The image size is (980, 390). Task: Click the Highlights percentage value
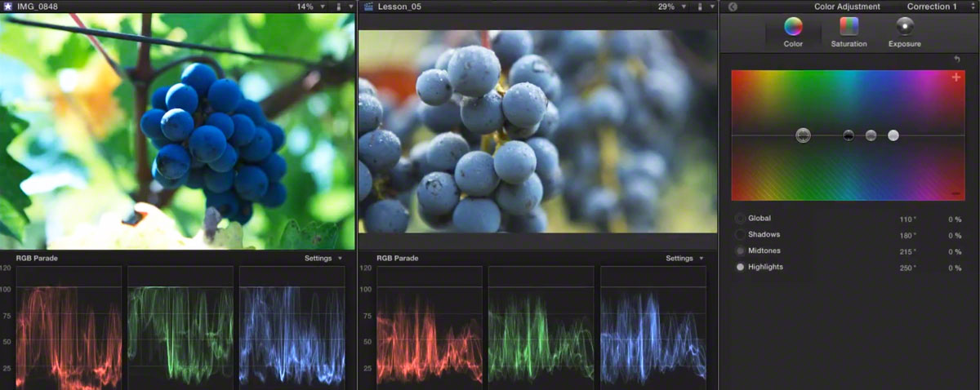click(x=954, y=268)
